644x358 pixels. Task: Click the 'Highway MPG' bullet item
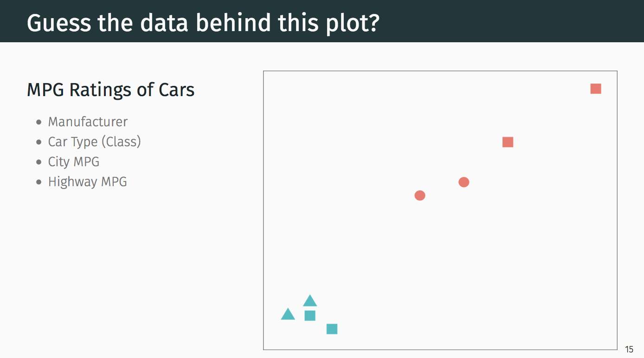tap(88, 182)
